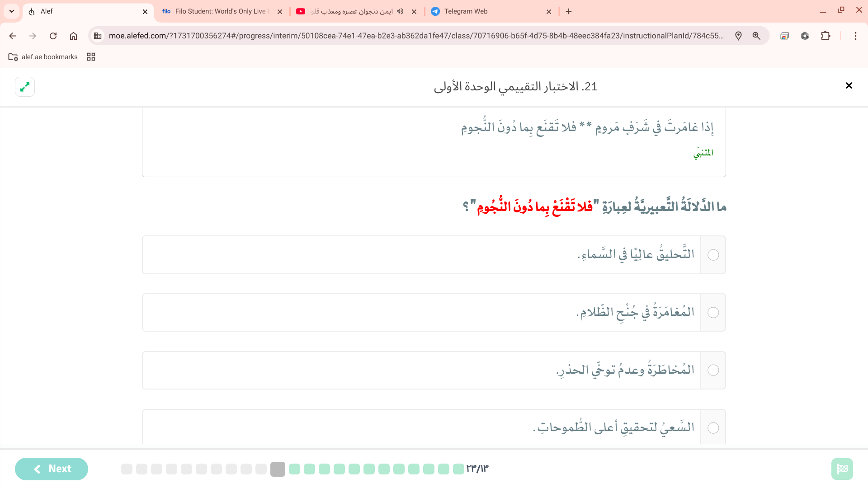This screenshot has width=868, height=488.
Task: Mute the YouTube tab via speaker icon
Action: [400, 11]
